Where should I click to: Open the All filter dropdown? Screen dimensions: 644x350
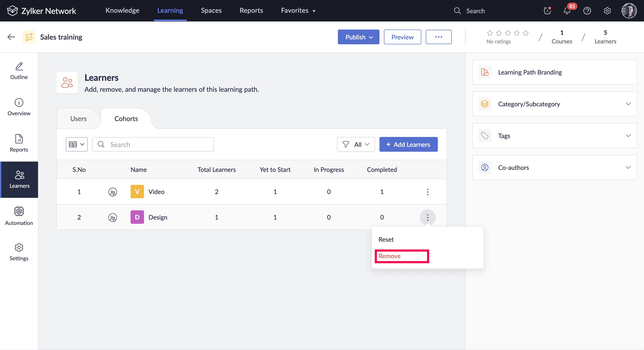tap(356, 144)
